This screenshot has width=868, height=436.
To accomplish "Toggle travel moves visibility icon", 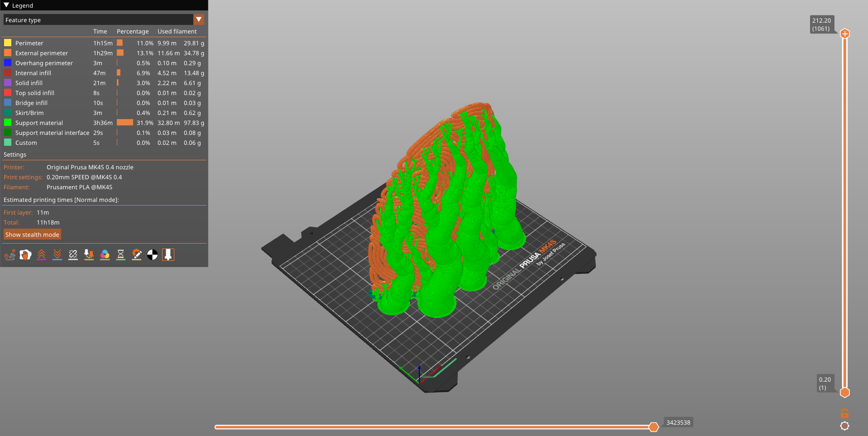I will (x=10, y=255).
